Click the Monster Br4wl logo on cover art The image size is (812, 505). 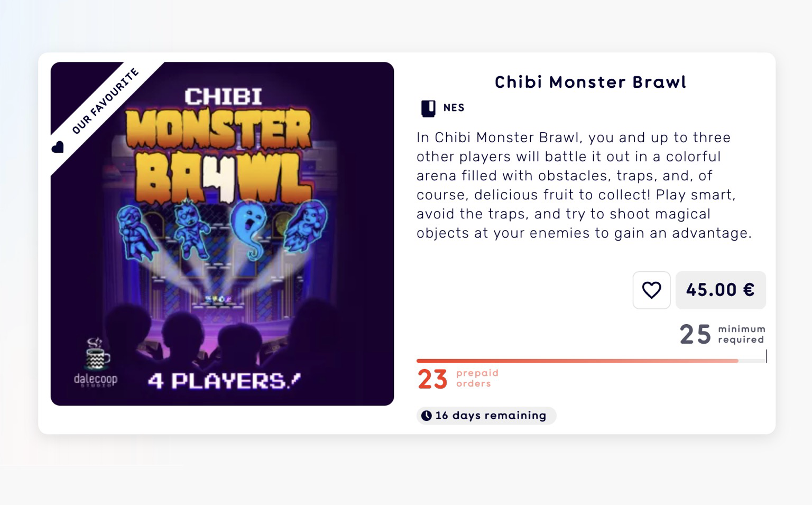[219, 156]
